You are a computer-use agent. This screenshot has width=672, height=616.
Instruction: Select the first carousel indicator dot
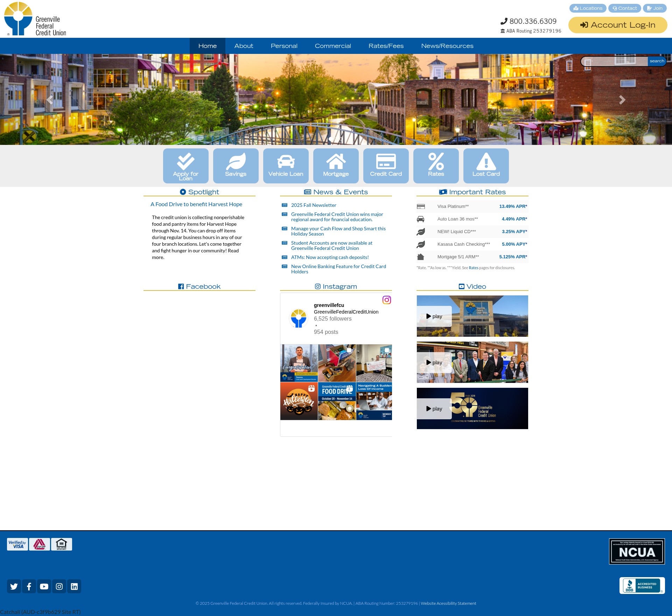[331, 139]
